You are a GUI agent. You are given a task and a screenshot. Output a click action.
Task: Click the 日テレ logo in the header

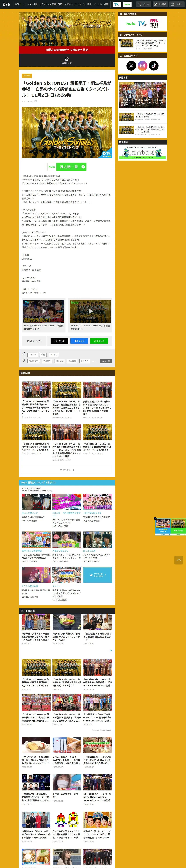pyautogui.click(x=6, y=4)
